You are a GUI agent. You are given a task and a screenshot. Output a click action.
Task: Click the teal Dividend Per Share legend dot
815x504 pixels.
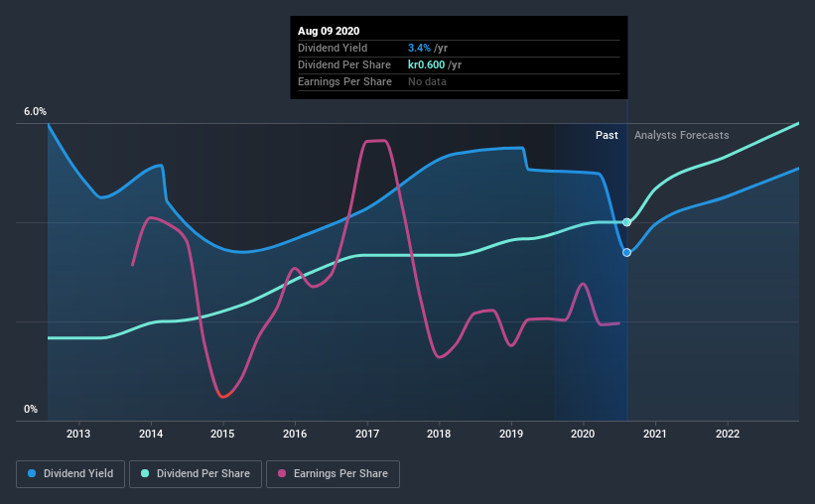145,473
